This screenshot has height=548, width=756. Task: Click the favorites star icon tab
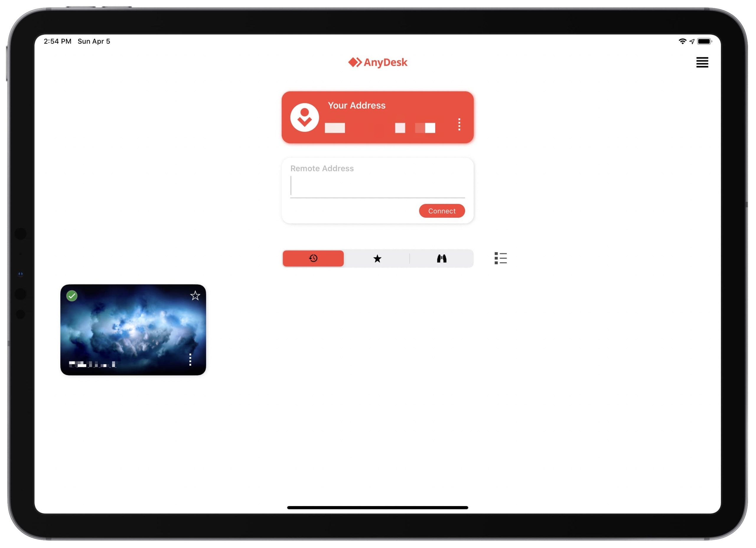click(377, 258)
